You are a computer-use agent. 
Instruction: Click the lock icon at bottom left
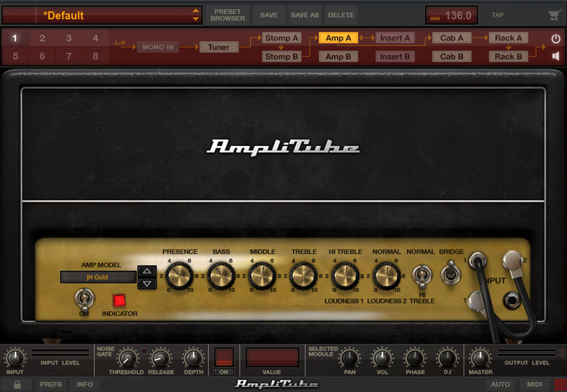(17, 384)
